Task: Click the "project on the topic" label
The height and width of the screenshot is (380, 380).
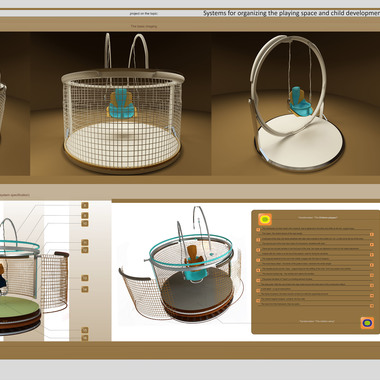Action: click(x=144, y=14)
